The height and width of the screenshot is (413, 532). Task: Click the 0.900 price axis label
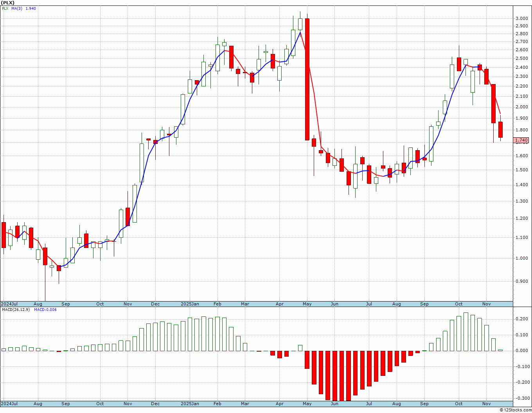tap(521, 281)
